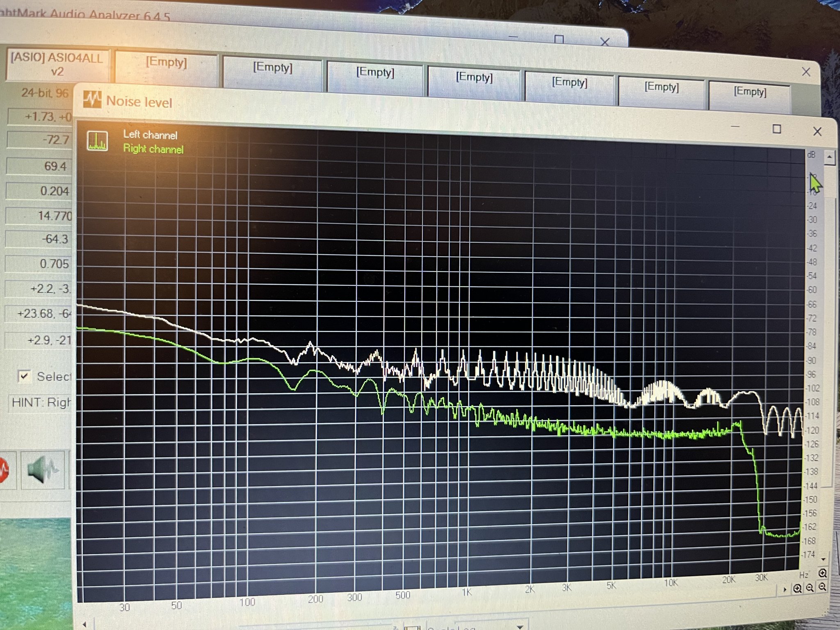The image size is (840, 630).
Task: Click the -64.3 result value cell
Action: point(38,239)
